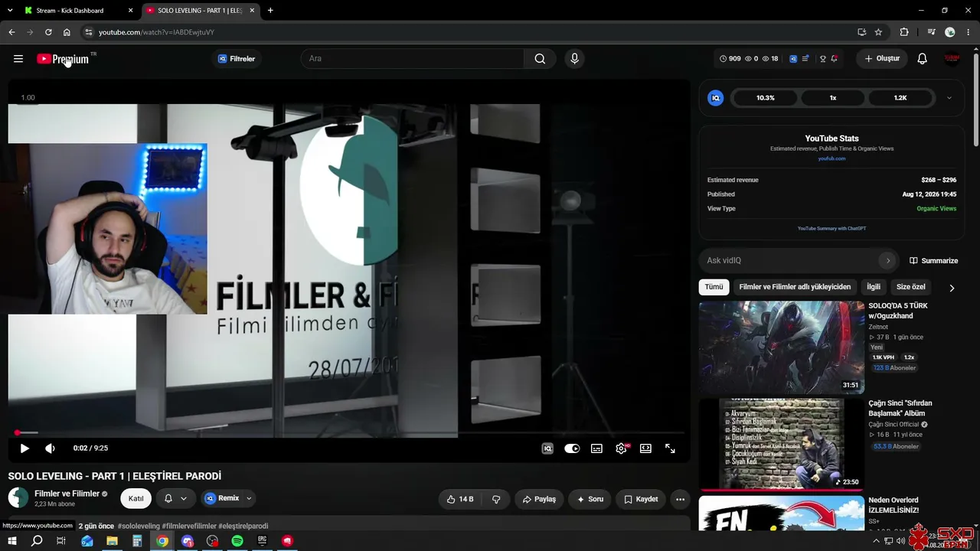Open vidIQ Filtreler button
The width and height of the screenshot is (980, 551).
pyautogui.click(x=237, y=59)
